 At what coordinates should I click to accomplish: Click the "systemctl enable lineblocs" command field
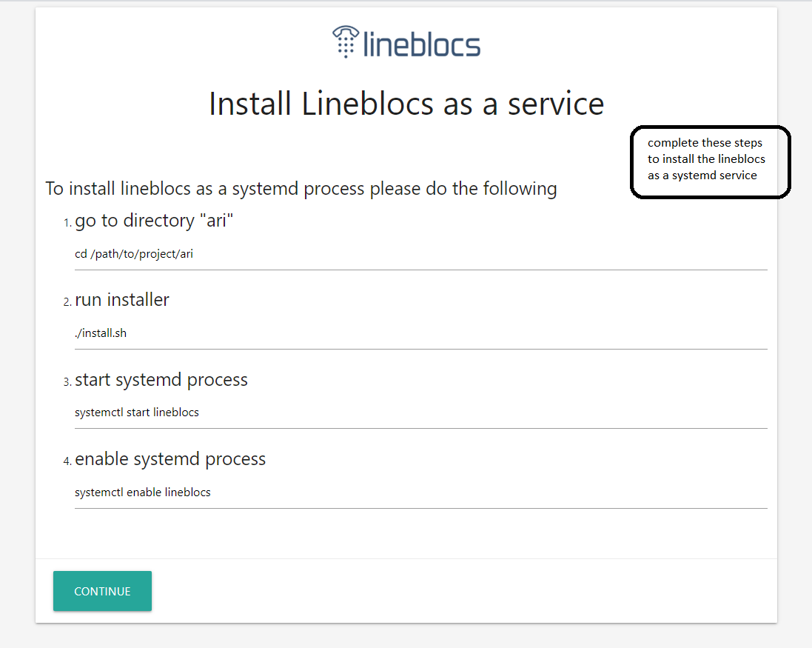tap(421, 492)
